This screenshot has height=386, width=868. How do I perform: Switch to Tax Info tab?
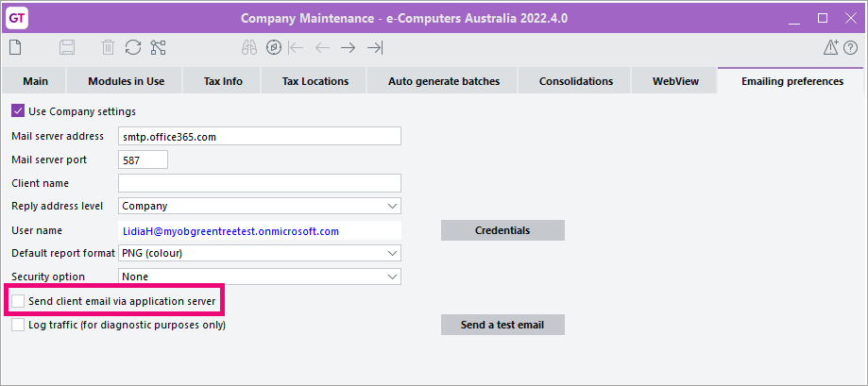(223, 81)
